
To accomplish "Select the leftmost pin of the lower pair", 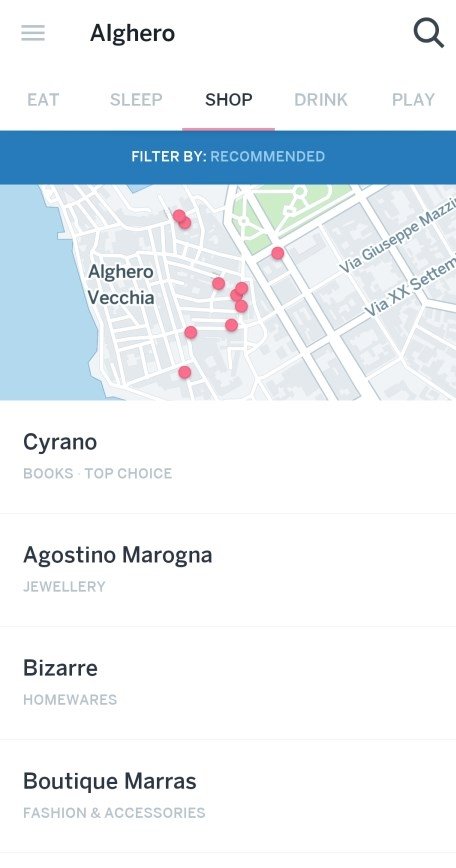I will point(190,332).
